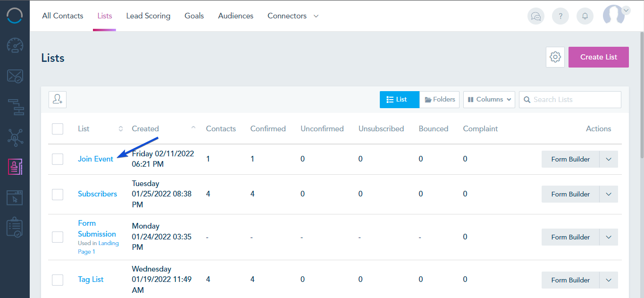Click the search magnifier icon
The image size is (644, 298).
[x=527, y=100]
